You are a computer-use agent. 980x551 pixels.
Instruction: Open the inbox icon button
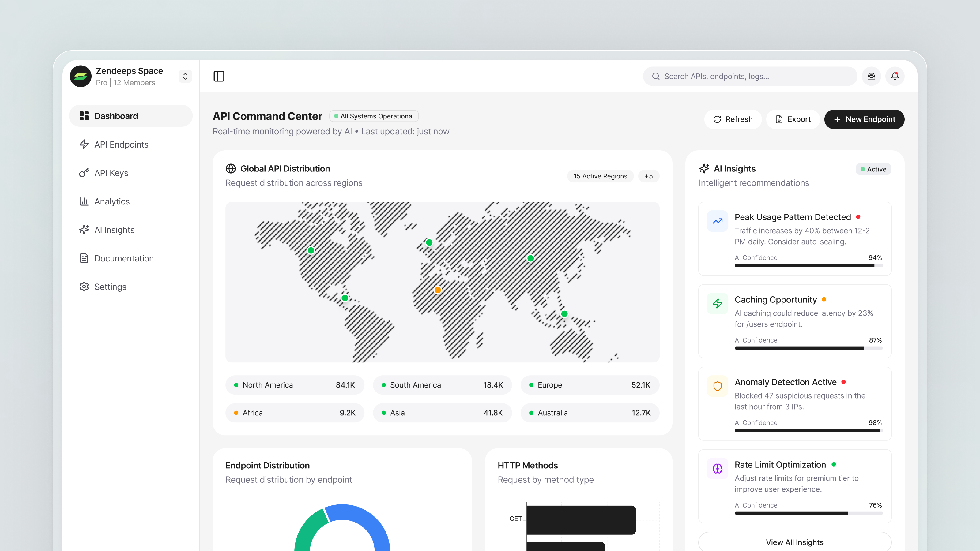871,77
